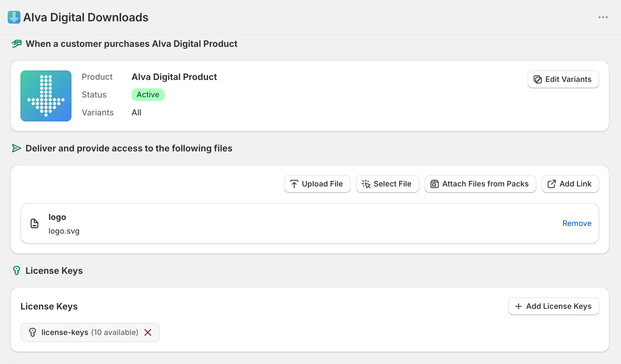Screen dimensions: 621x364
Task: Click the Alva Digital Downloads page title
Action: 86,17
